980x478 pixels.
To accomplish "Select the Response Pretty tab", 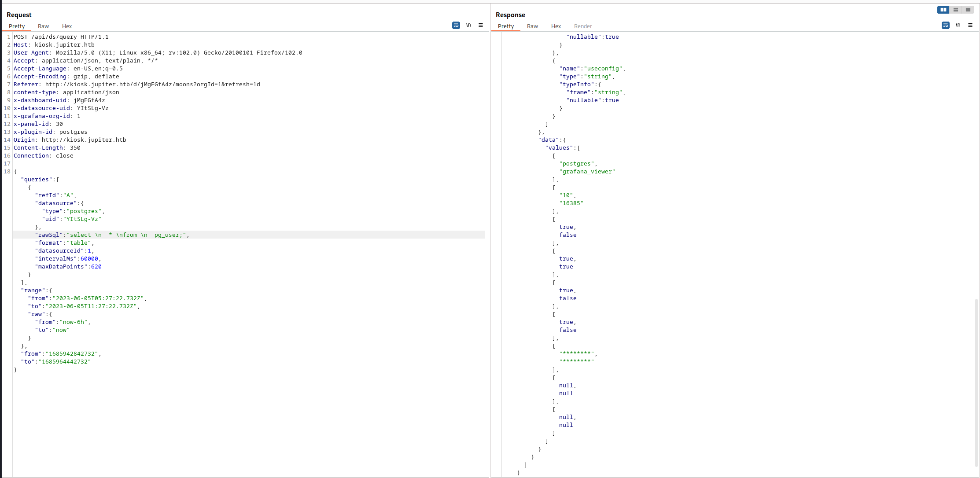I will pyautogui.click(x=506, y=26).
